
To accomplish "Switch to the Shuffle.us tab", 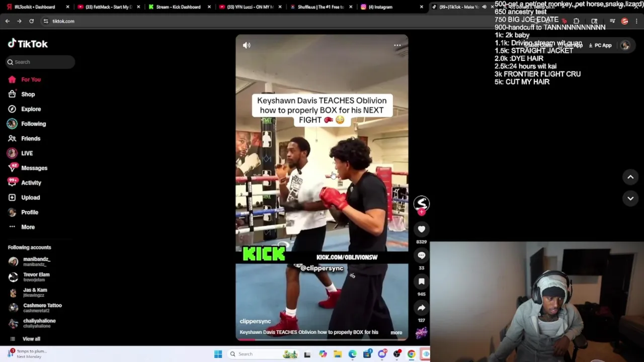I will tap(320, 7).
